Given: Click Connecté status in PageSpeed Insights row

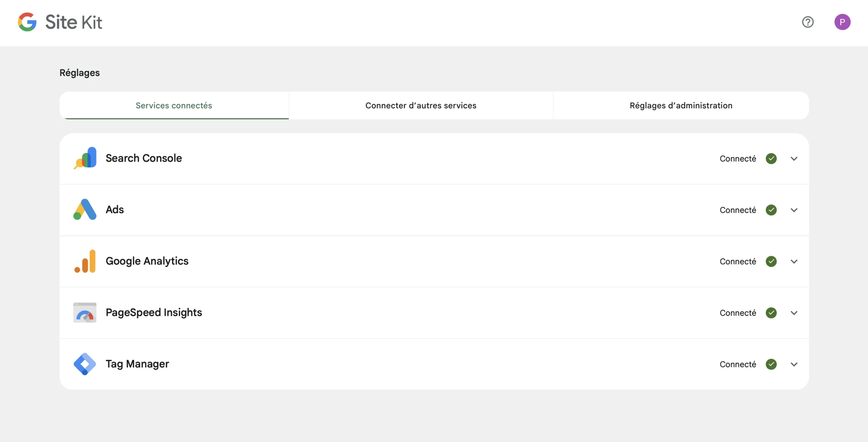Looking at the screenshot, I should [x=738, y=313].
